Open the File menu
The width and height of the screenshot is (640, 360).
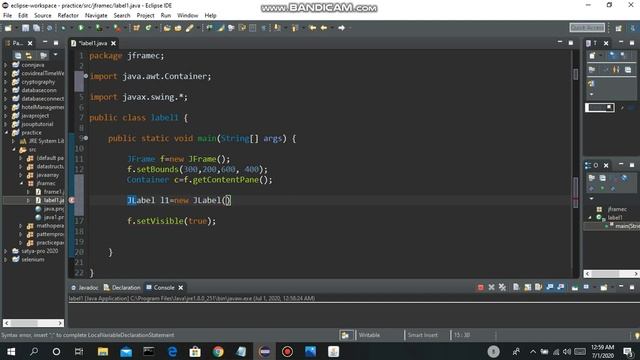(7, 16)
